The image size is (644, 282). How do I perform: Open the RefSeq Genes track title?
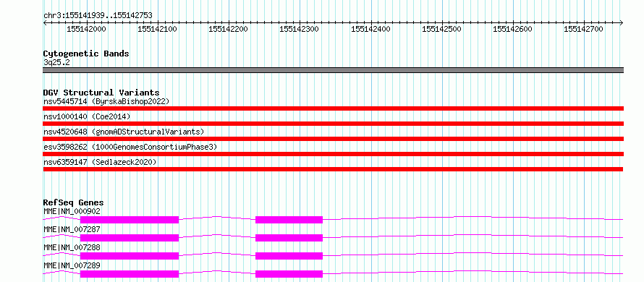[x=73, y=202]
